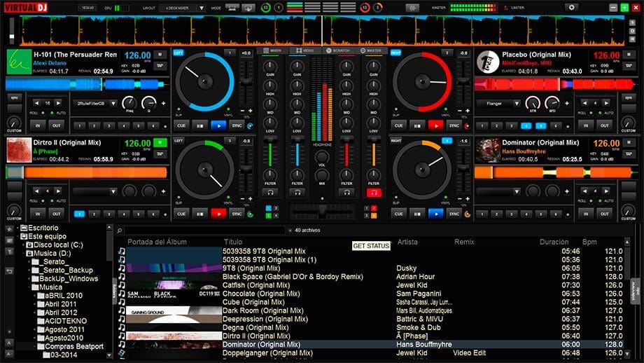Click the crossfader at the mixer bottom

322,212
